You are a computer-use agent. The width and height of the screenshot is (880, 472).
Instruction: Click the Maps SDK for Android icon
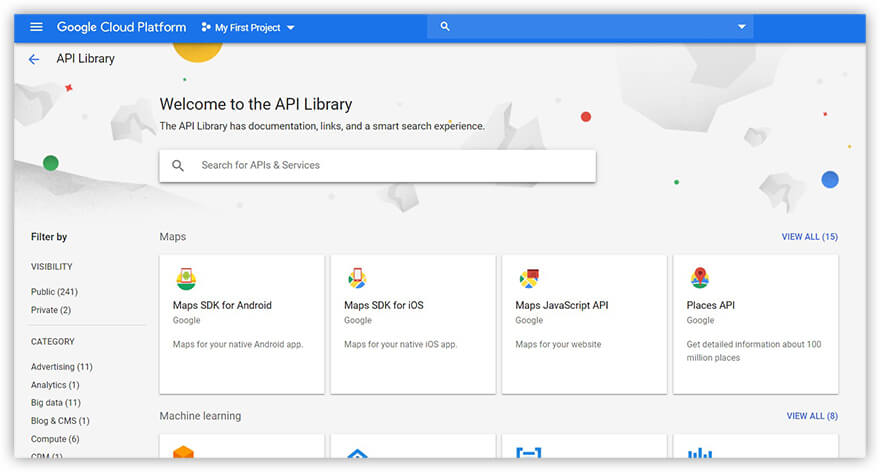(186, 278)
